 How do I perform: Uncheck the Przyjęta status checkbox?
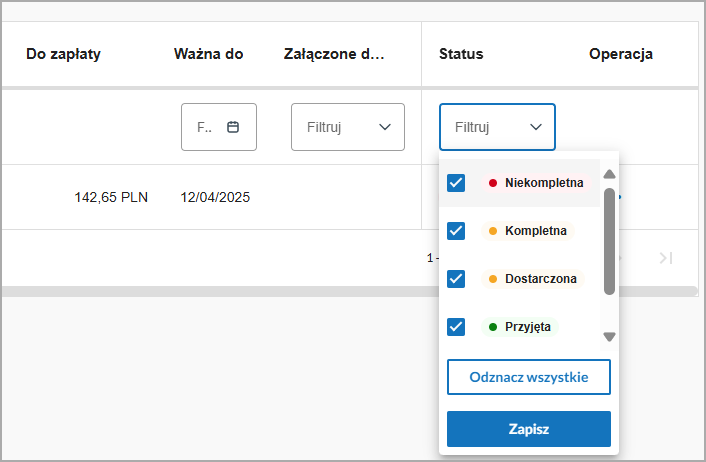[456, 327]
